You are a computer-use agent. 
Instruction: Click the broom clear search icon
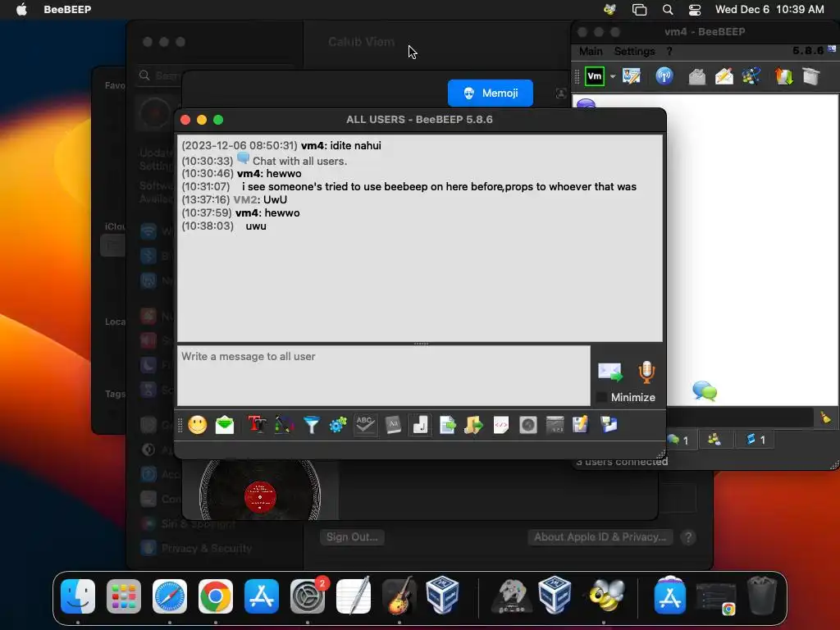coord(825,418)
